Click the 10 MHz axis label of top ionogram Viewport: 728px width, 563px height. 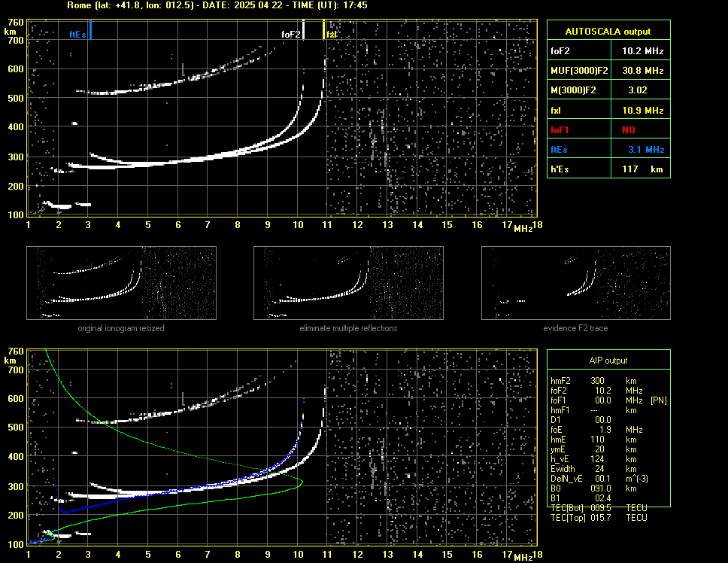click(298, 225)
